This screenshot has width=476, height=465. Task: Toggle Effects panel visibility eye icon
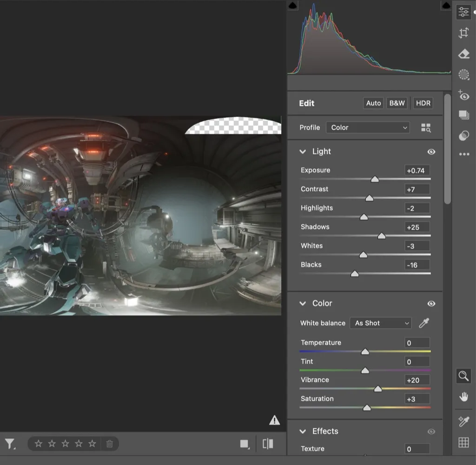(x=431, y=432)
